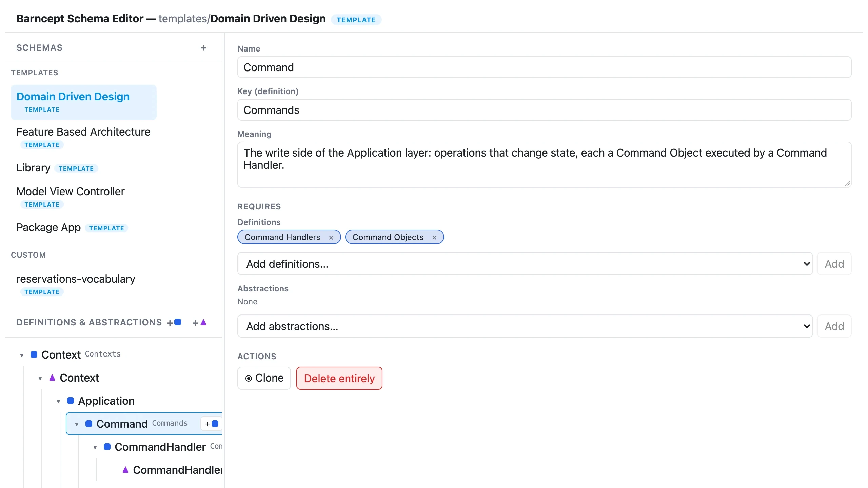Collapse the Context Contexts tree node
This screenshot has height=488, width=868.
[22, 355]
